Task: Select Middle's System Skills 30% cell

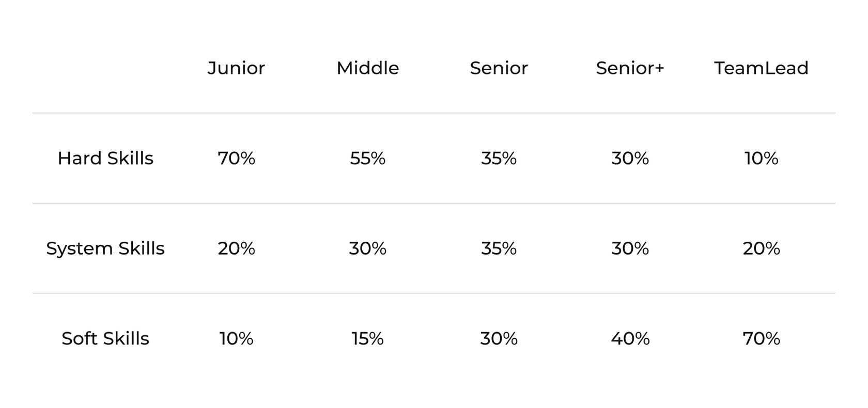Action: pyautogui.click(x=367, y=248)
